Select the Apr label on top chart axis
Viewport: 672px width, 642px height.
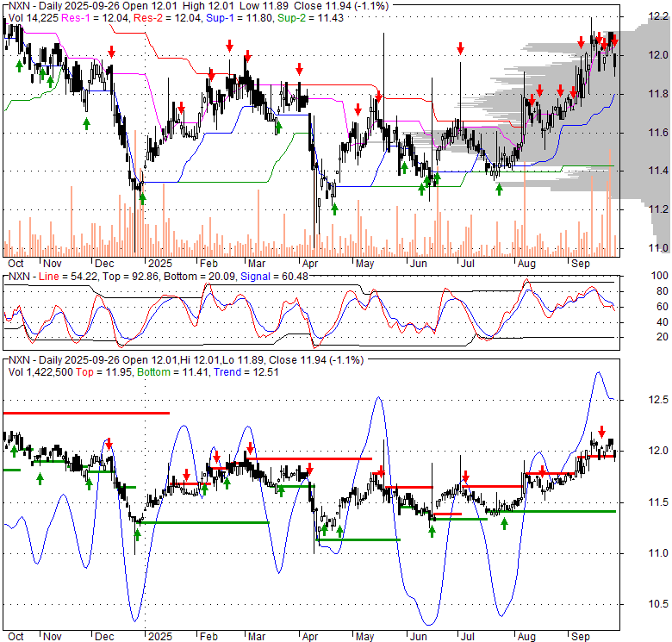pyautogui.click(x=310, y=264)
